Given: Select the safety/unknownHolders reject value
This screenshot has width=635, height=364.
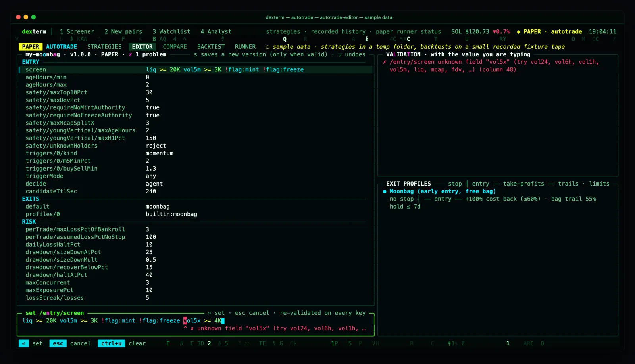Looking at the screenshot, I should coord(156,146).
